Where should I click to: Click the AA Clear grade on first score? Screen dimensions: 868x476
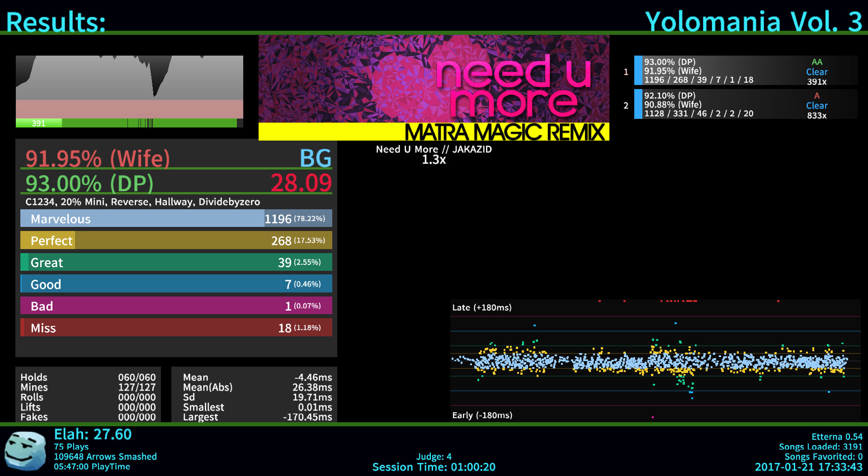point(816,67)
